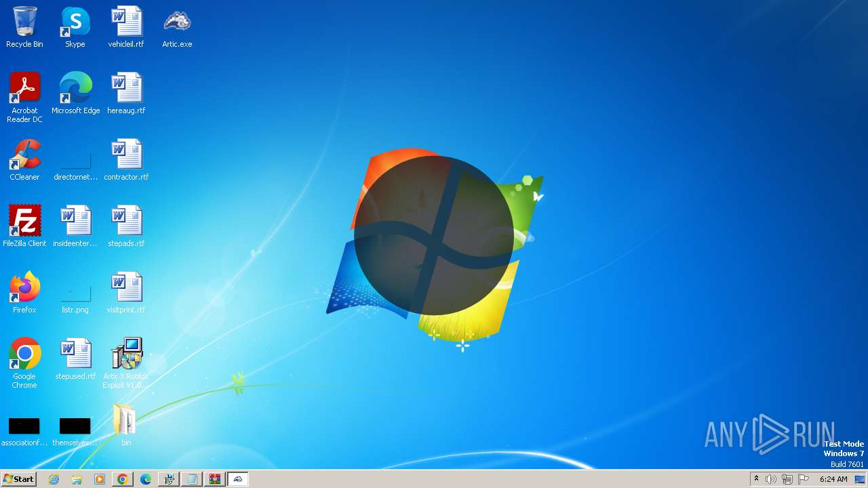Open the volume control in the tray
The height and width of the screenshot is (488, 868).
[x=771, y=479]
